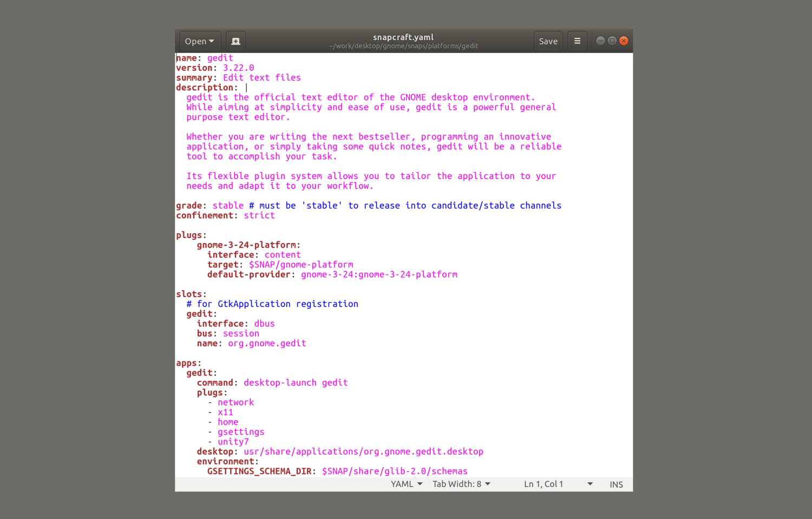Open the gedit hamburger menu
The height and width of the screenshot is (519, 812).
coord(577,41)
